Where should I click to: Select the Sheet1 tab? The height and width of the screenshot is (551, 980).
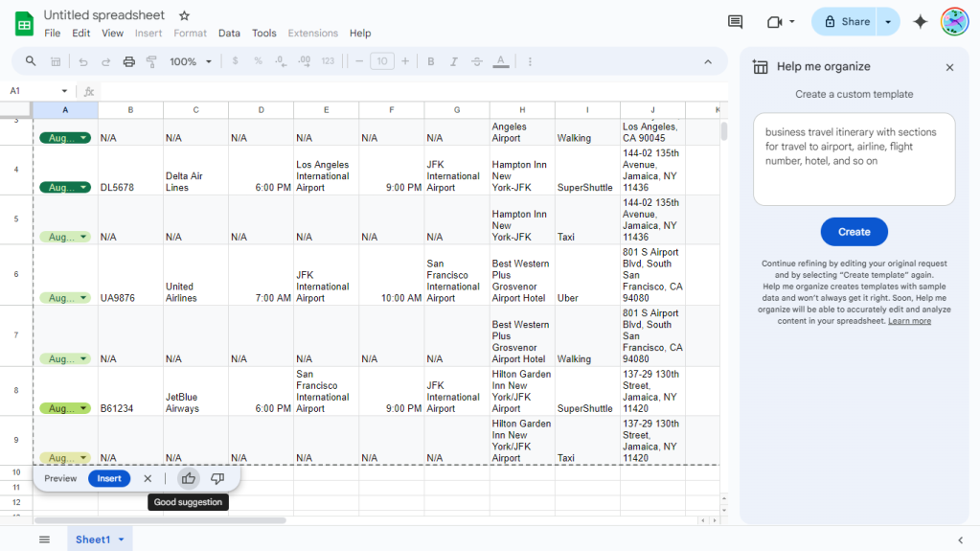coord(93,540)
